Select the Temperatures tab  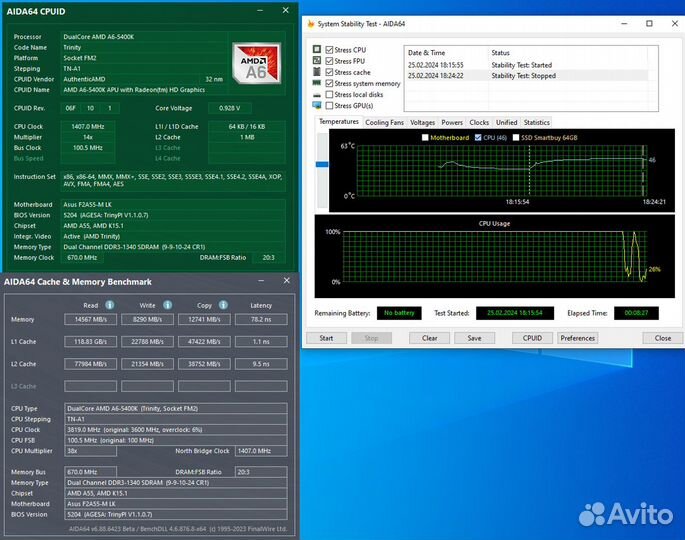tap(339, 121)
